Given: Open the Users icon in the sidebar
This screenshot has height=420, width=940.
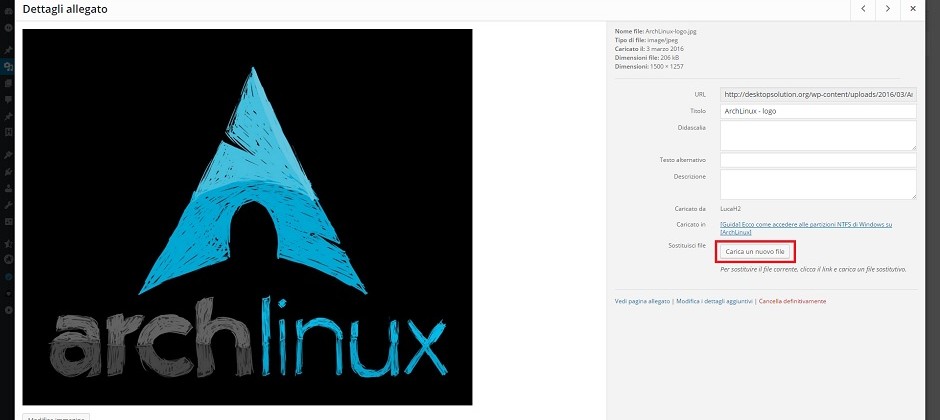Looking at the screenshot, I should tap(8, 188).
